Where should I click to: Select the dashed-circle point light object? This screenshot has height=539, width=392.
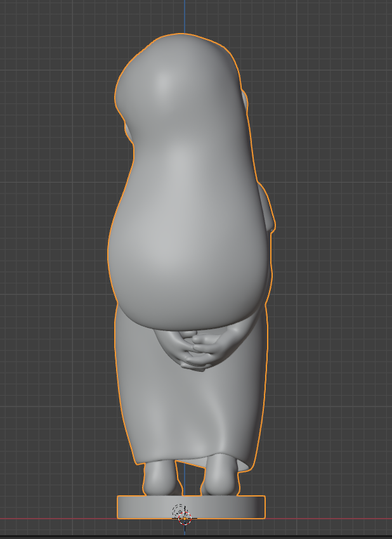178,511
